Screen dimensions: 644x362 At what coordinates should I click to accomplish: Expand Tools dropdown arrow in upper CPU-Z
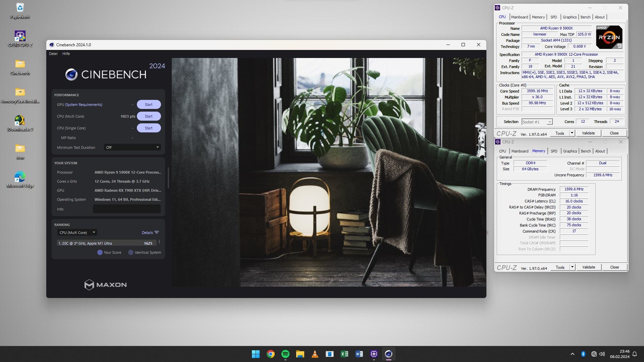(572, 133)
